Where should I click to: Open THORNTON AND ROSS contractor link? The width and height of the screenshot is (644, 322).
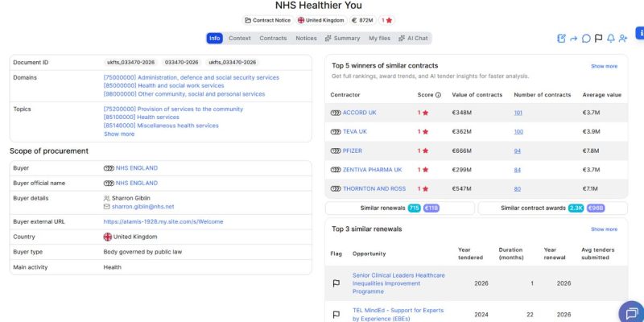pos(374,188)
